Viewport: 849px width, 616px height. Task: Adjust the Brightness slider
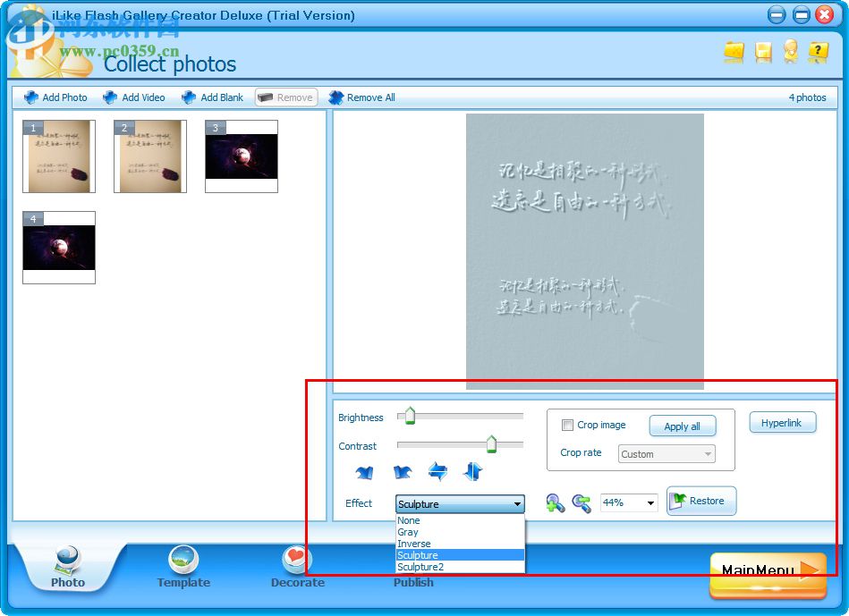pyautogui.click(x=409, y=415)
